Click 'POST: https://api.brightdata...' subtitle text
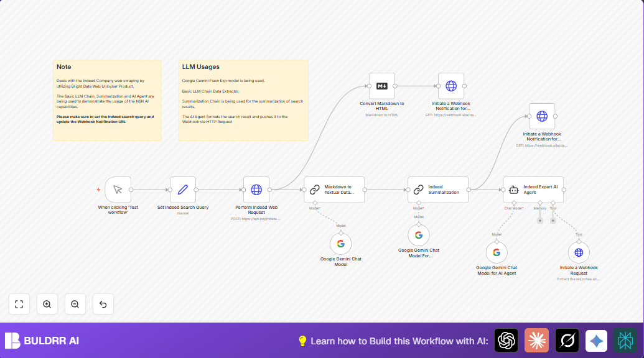Viewport: 644px width, 358px height. [256, 219]
